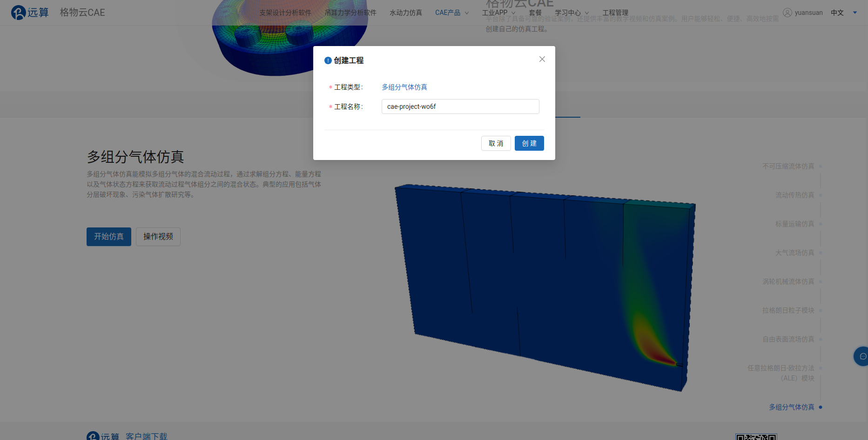Expand the 工业APP dropdown menu
The width and height of the screenshot is (868, 440).
point(498,13)
